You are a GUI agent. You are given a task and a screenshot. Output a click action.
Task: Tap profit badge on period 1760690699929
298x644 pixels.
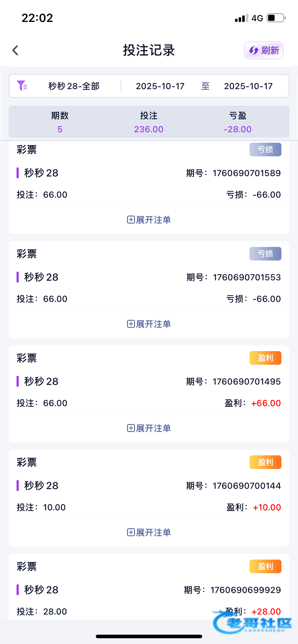click(x=265, y=566)
